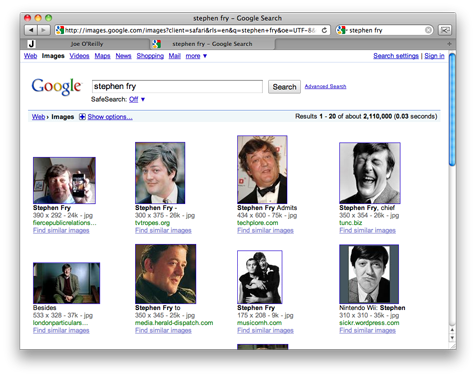This screenshot has height=377, width=476.
Task: Open a new tab with the plus
Action: (x=449, y=44)
